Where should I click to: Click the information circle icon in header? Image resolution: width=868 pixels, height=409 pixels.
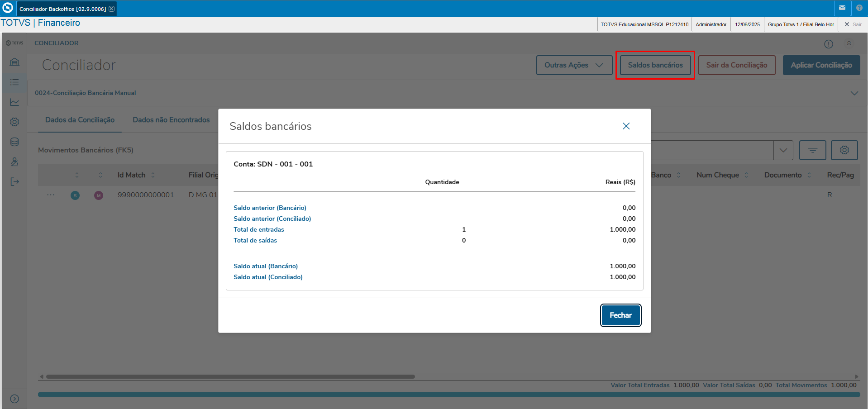click(x=829, y=44)
